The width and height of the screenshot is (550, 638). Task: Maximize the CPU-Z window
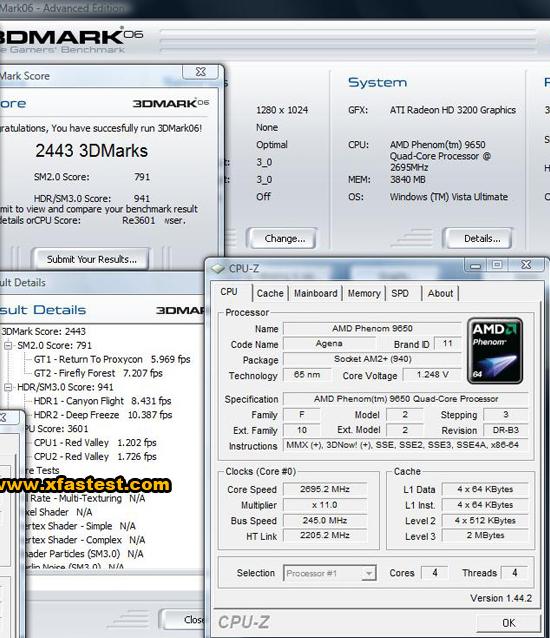coord(497,265)
